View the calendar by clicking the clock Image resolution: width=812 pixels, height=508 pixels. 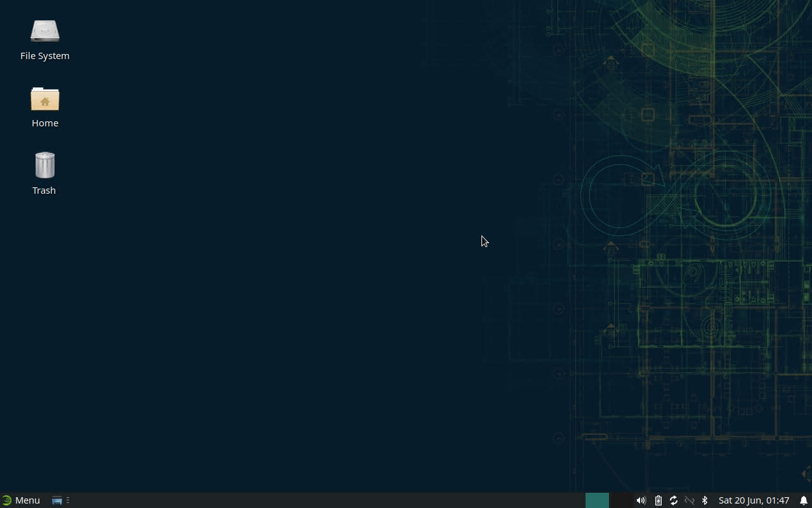point(754,500)
